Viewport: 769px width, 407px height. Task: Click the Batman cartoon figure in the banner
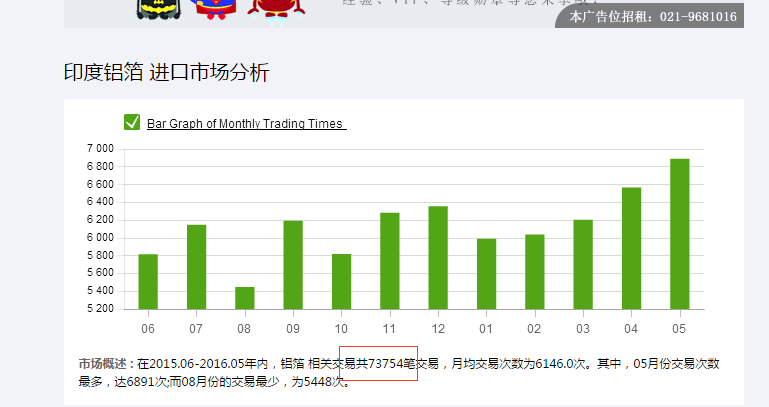pyautogui.click(x=158, y=9)
